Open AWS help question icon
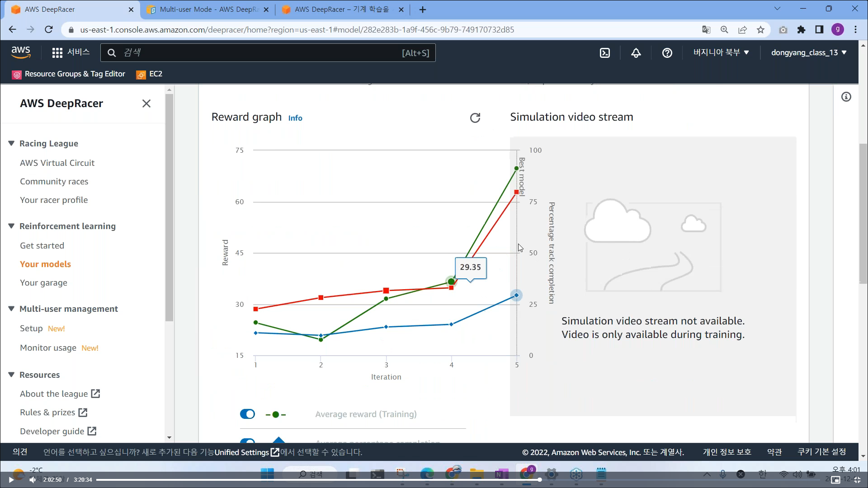The image size is (868, 488). pyautogui.click(x=667, y=53)
